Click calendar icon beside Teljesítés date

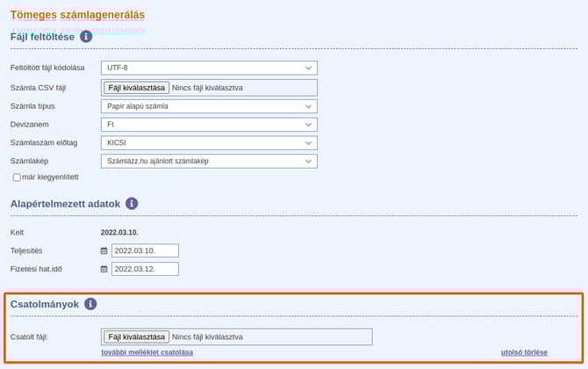[104, 251]
